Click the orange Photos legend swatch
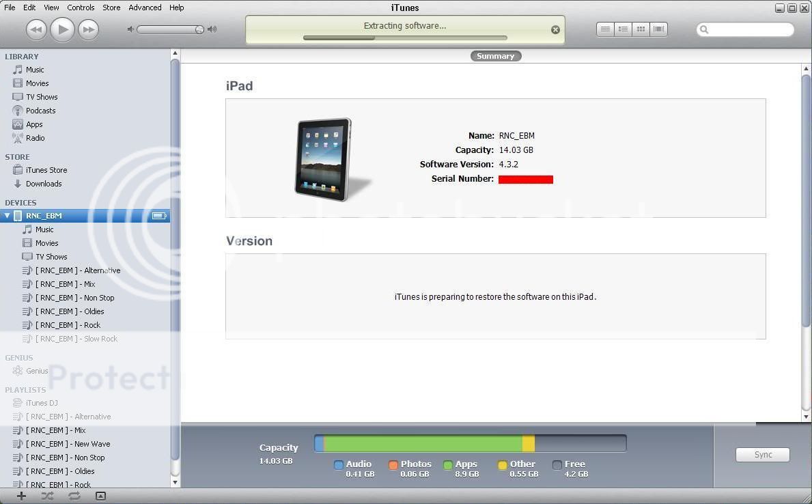 393,464
